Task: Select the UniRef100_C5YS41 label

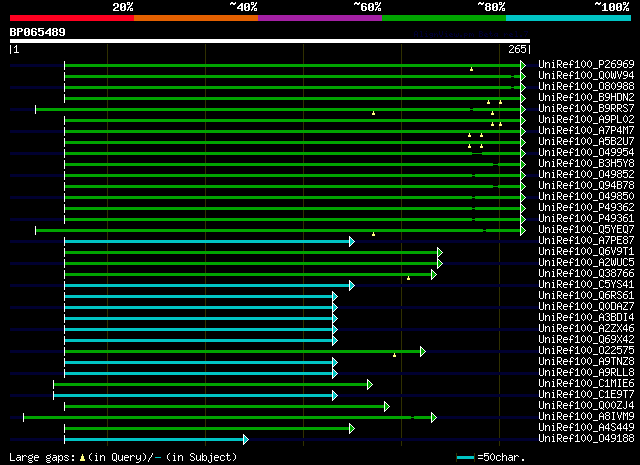Action: [586, 285]
